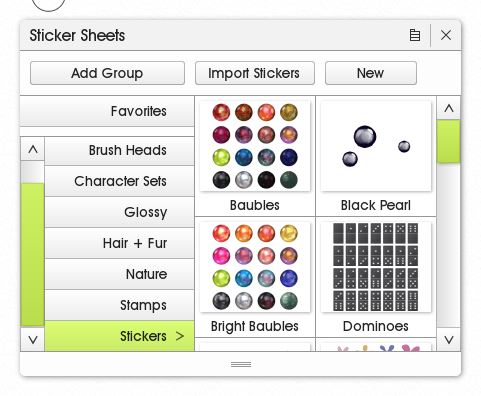Select the Brush Heads group
This screenshot has height=396, width=481.
(x=119, y=151)
